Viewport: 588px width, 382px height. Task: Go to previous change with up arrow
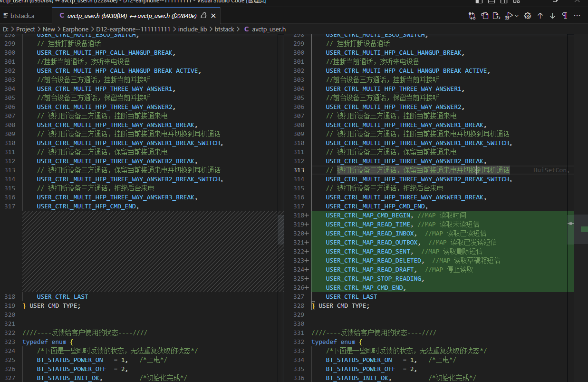(540, 16)
